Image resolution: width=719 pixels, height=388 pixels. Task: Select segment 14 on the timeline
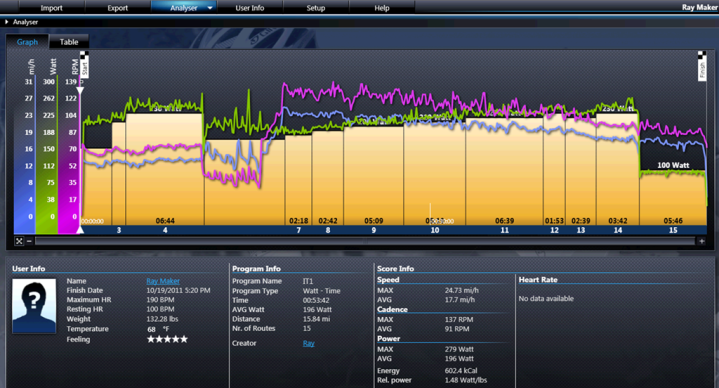click(618, 230)
